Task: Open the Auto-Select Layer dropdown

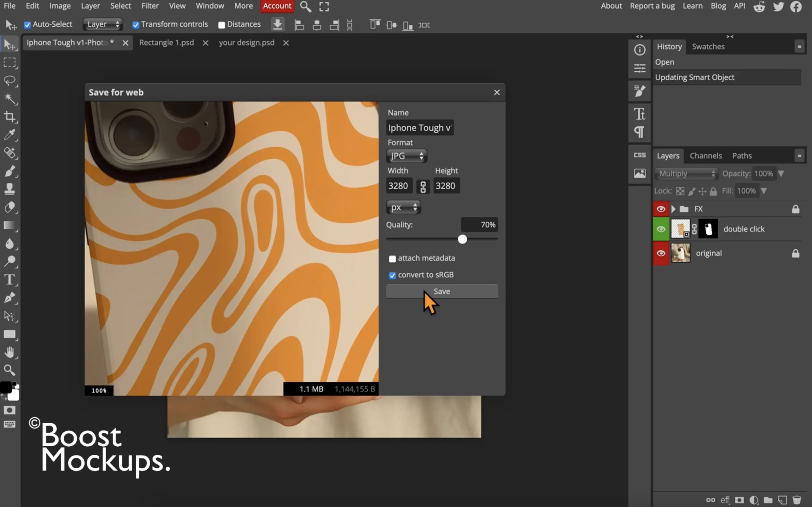Action: click(103, 24)
